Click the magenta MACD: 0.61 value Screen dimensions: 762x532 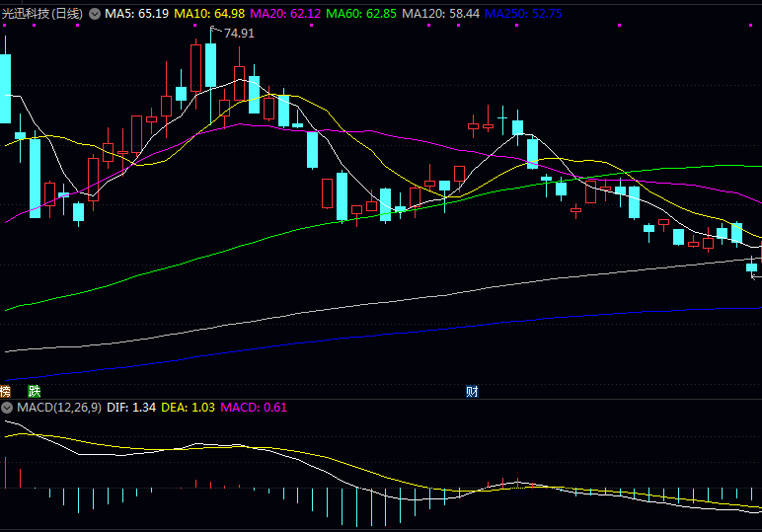(254, 407)
